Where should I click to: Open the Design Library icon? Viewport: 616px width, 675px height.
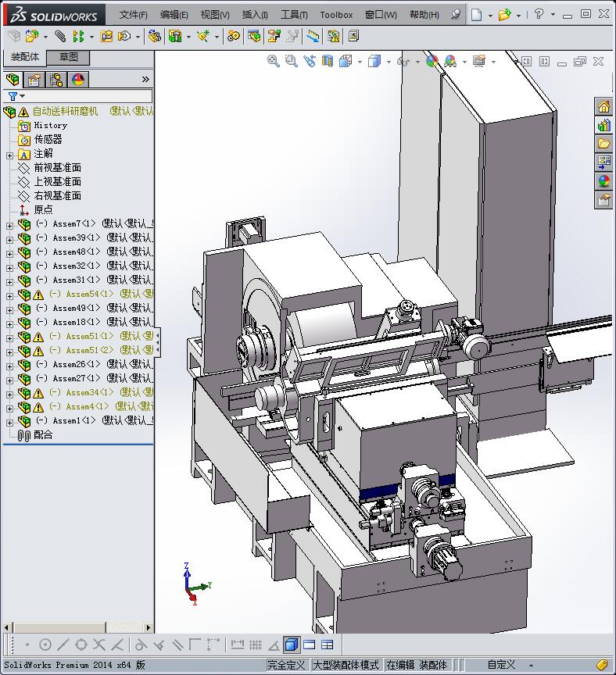[x=603, y=125]
